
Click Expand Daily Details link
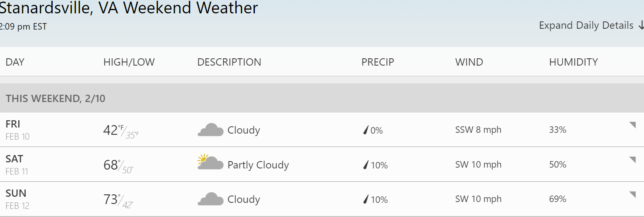[x=586, y=26]
